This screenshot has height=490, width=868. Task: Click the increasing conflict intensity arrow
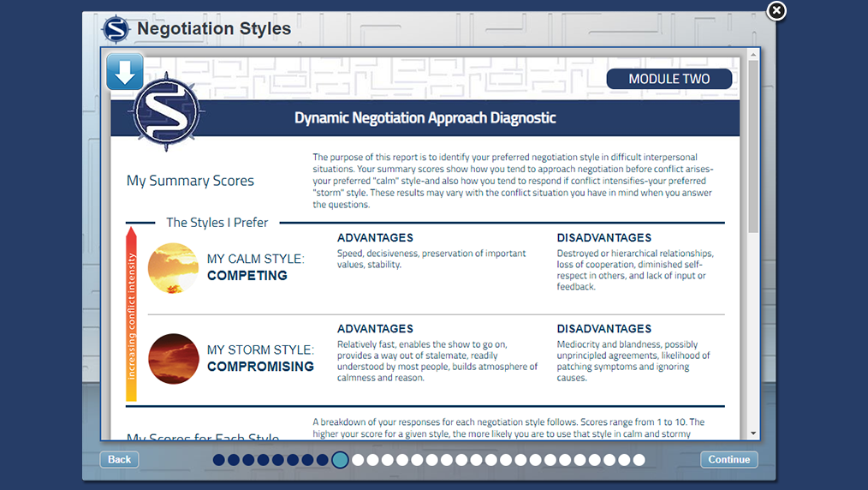[131, 314]
